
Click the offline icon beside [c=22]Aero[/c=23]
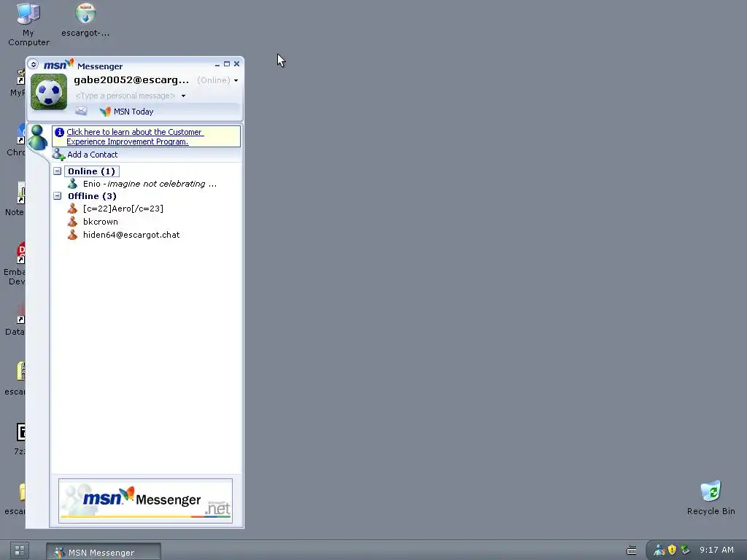(72, 209)
